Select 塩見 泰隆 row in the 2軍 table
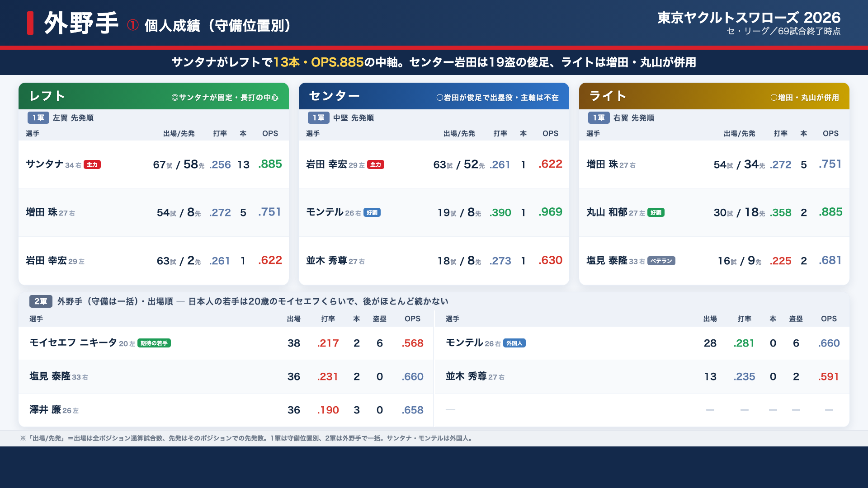The width and height of the screenshot is (868, 488). 226,377
